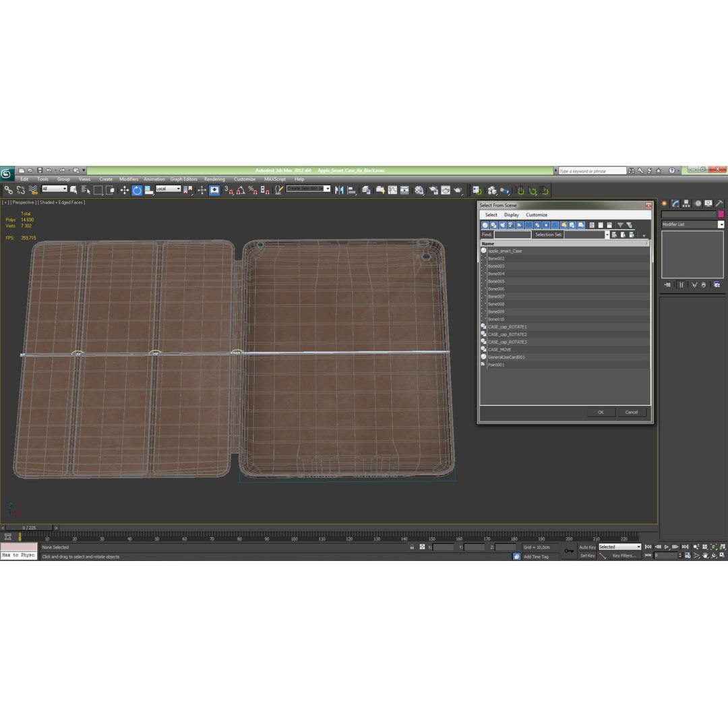728x728 pixels.
Task: Open Create Selection Set dropdown
Action: (308, 189)
